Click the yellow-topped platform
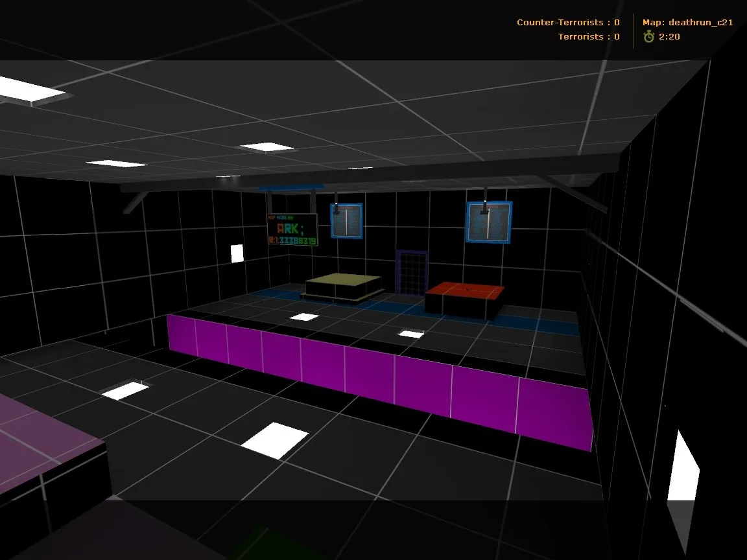Viewport: 747px width, 560px height. pyautogui.click(x=343, y=286)
